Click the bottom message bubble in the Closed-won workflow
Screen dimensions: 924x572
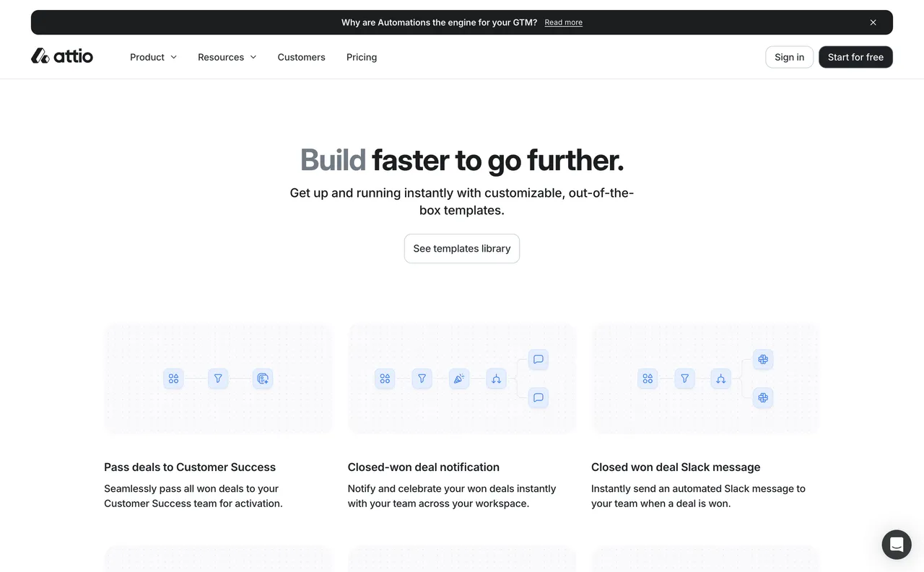[538, 397]
